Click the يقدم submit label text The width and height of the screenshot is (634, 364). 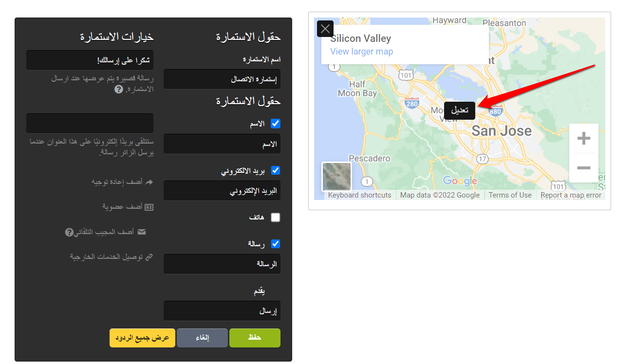click(x=259, y=291)
